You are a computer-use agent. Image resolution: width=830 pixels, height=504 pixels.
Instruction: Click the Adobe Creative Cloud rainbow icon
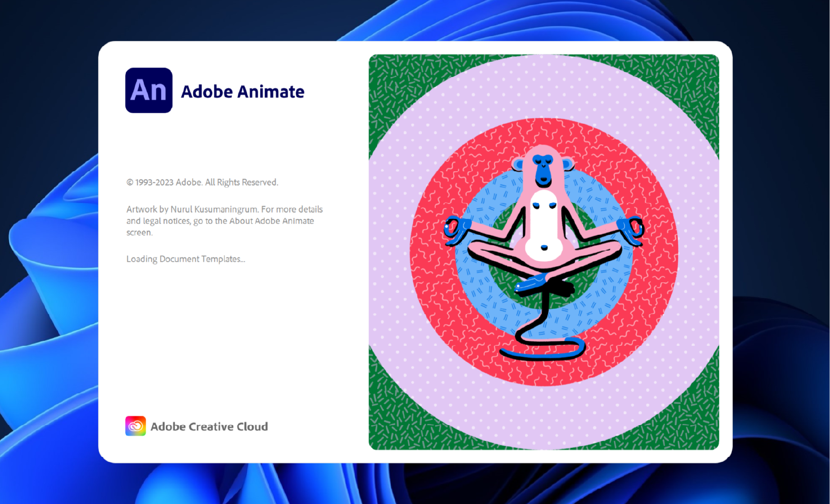click(x=135, y=426)
